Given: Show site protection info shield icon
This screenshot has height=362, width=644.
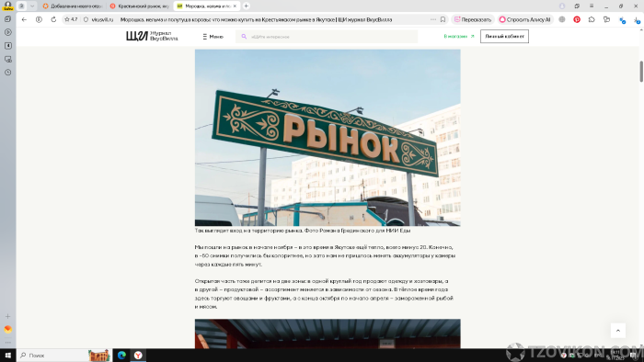Looking at the screenshot, I should 86,19.
